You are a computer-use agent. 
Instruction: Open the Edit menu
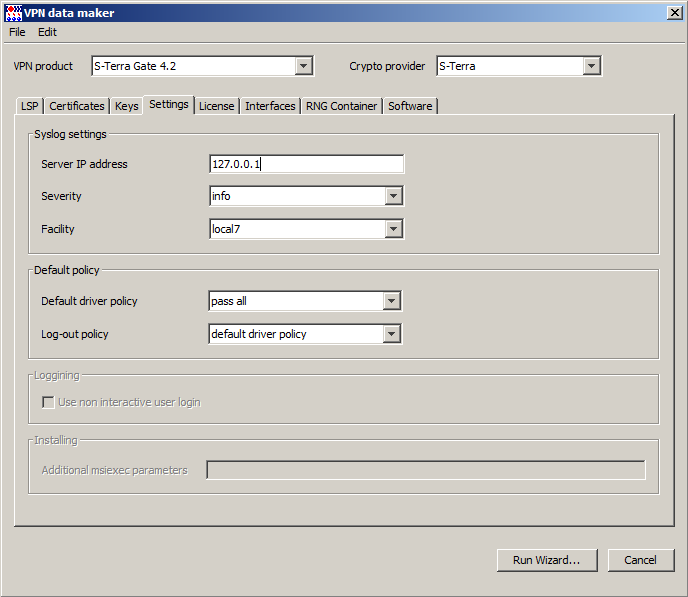point(47,32)
